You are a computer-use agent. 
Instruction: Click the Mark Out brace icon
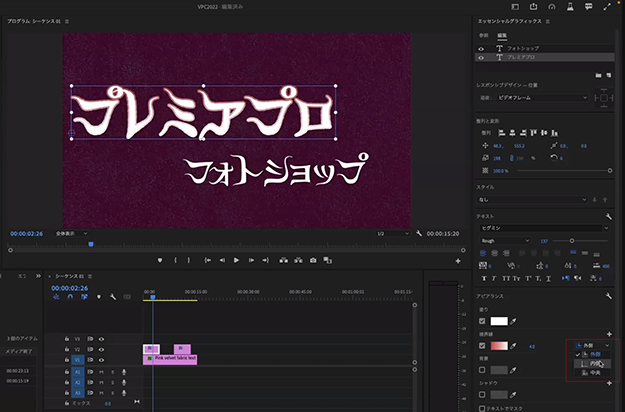click(189, 260)
